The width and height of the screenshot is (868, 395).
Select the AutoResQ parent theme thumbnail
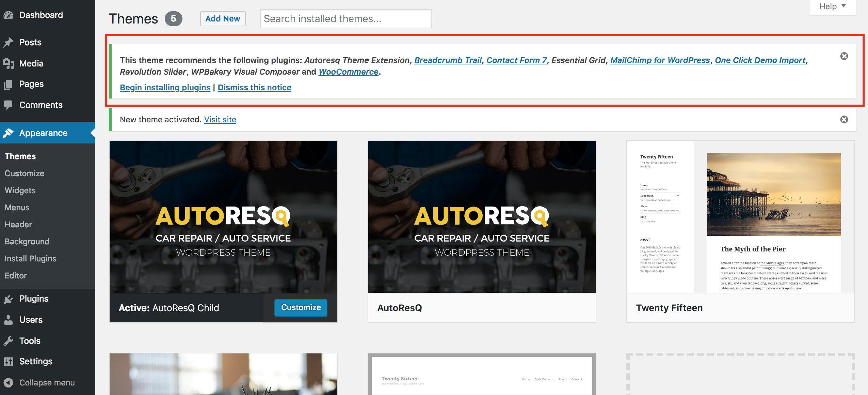[482, 217]
